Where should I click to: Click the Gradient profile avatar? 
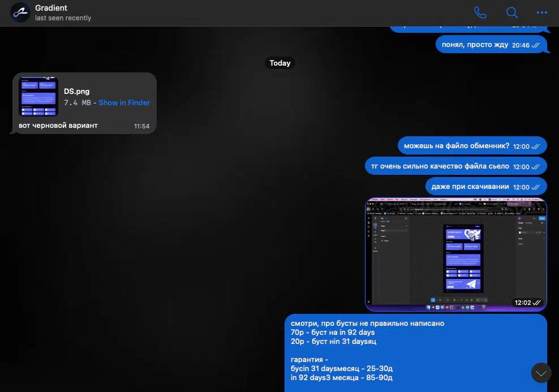tap(20, 12)
